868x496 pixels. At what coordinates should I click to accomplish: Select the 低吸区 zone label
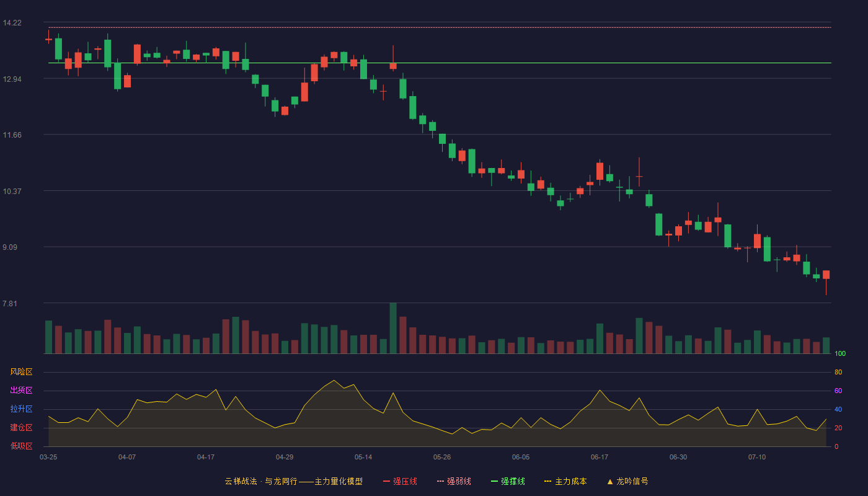(21, 446)
